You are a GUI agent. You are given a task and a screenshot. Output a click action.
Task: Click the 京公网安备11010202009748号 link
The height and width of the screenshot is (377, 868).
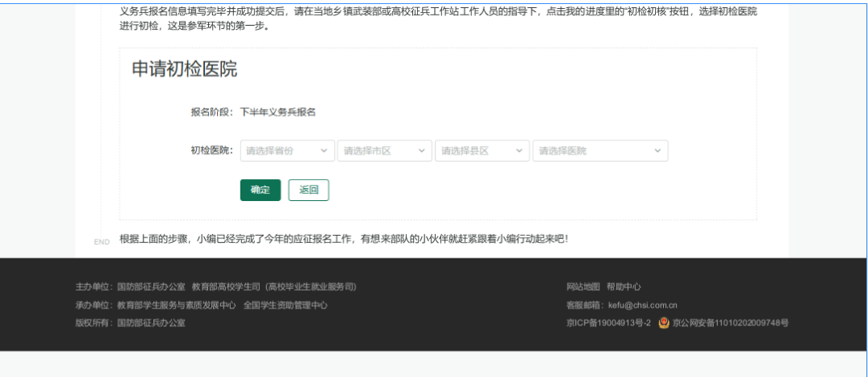pos(730,323)
